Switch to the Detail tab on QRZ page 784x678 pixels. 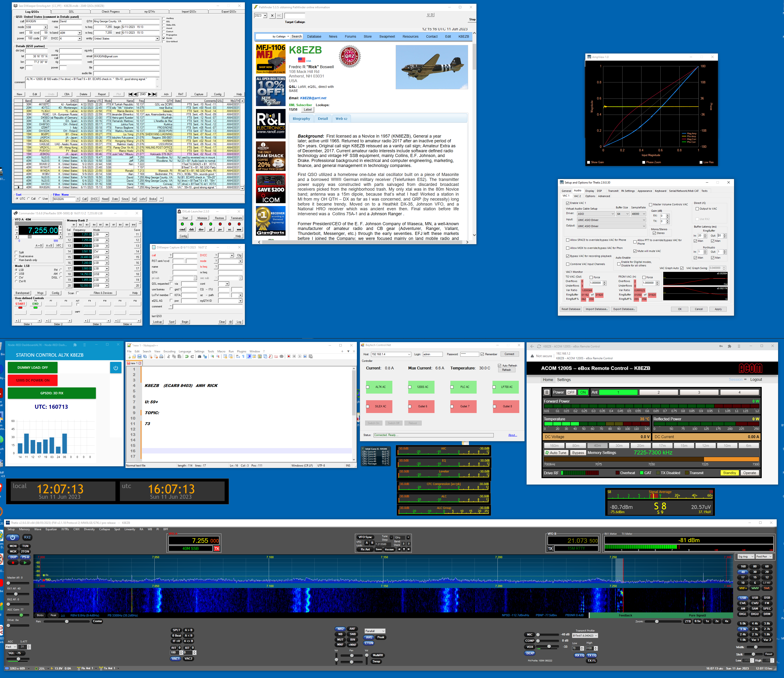[323, 119]
